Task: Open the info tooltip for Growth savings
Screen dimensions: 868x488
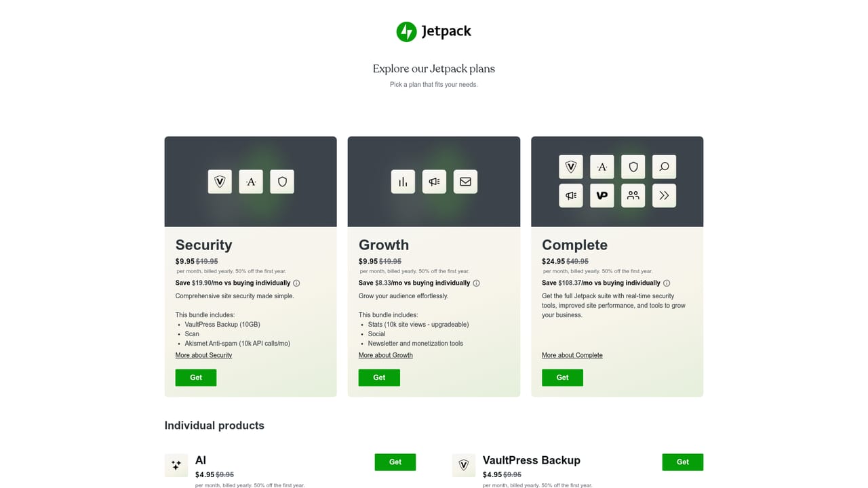Action: coord(476,283)
